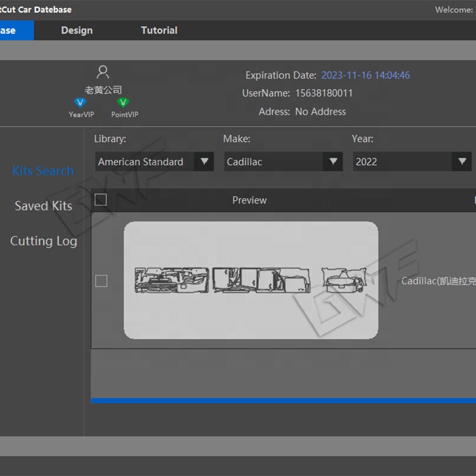Select Kits Search in the sidebar
The height and width of the screenshot is (476, 476).
coord(43,171)
